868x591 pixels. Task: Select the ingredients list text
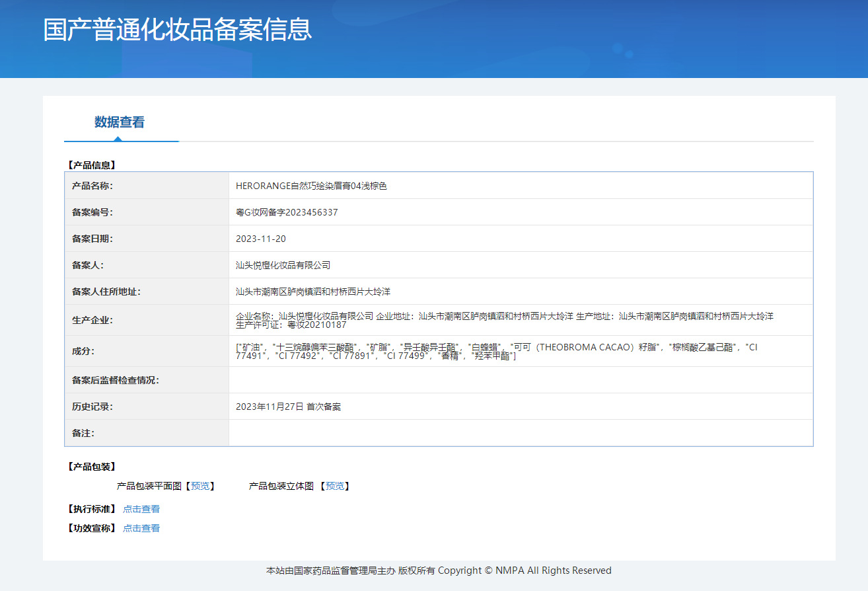[x=497, y=351]
